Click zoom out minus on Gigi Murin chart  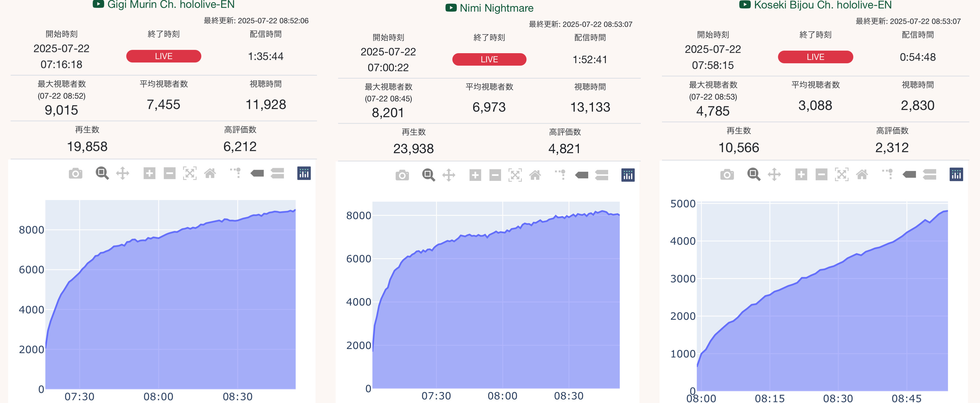pyautogui.click(x=169, y=173)
